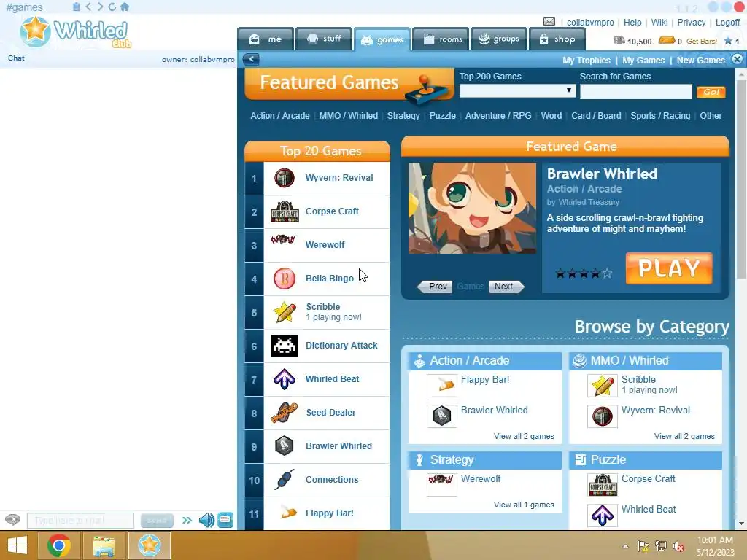Click muted volume icon in system tray
The height and width of the screenshot is (560, 747).
coord(678,546)
